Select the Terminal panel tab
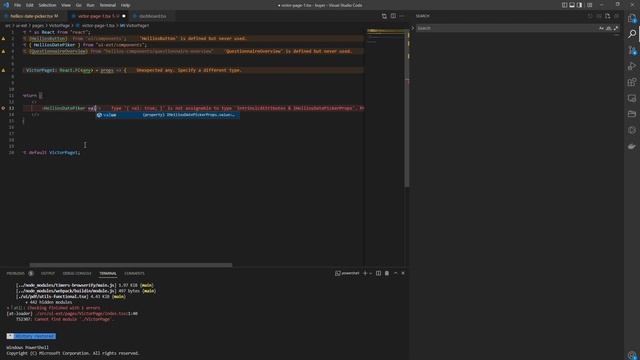640x360 pixels. point(108,273)
